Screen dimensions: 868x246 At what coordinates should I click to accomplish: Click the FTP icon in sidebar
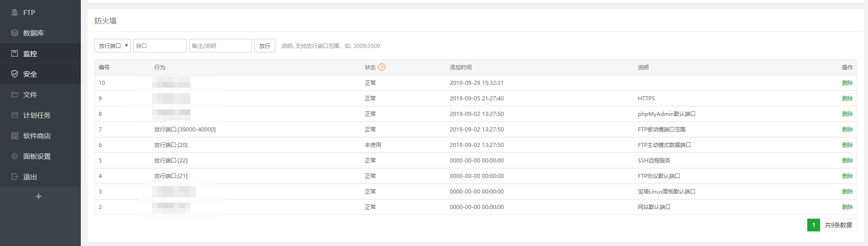click(x=15, y=12)
